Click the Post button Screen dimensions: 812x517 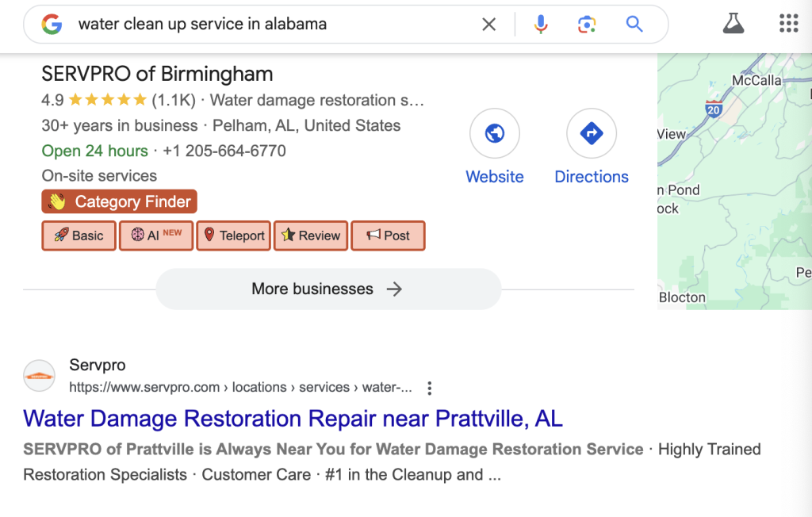(x=388, y=236)
